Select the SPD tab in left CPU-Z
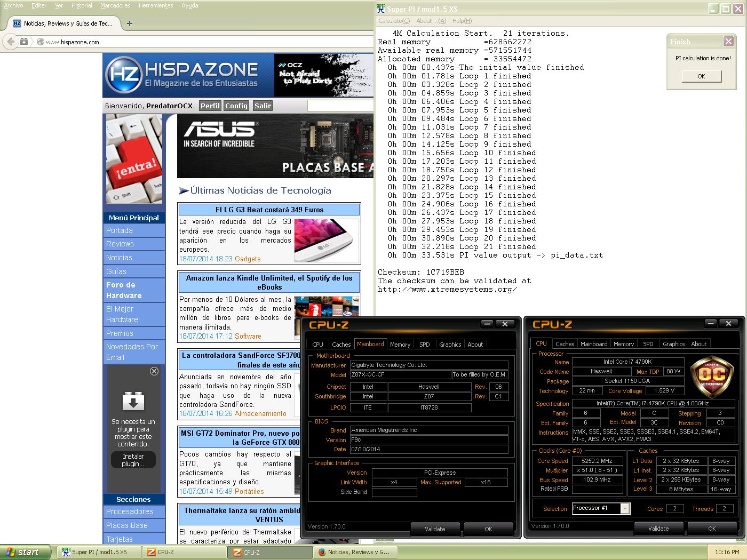 click(424, 345)
